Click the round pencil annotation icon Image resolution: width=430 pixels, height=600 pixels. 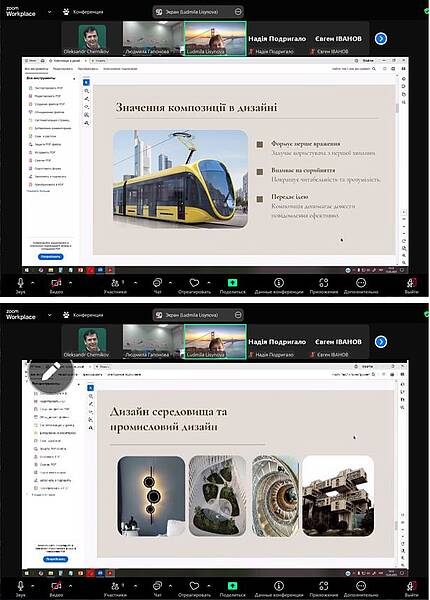(x=51, y=372)
